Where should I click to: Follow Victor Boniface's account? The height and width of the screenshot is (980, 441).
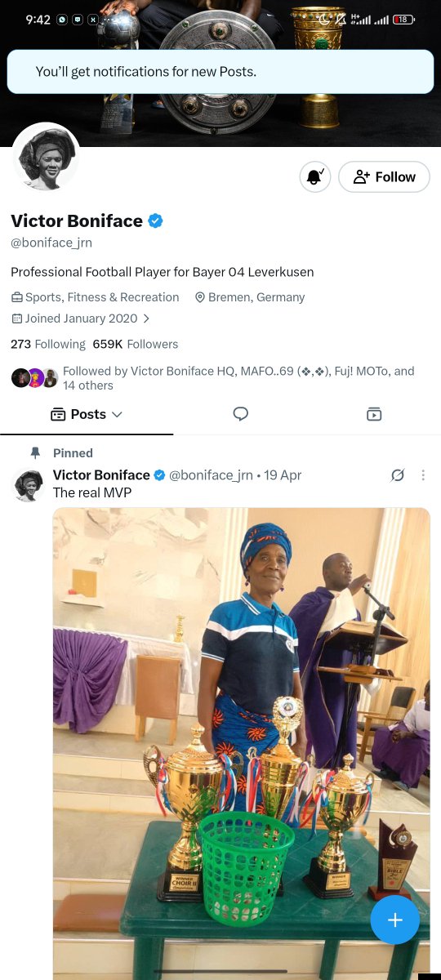384,177
